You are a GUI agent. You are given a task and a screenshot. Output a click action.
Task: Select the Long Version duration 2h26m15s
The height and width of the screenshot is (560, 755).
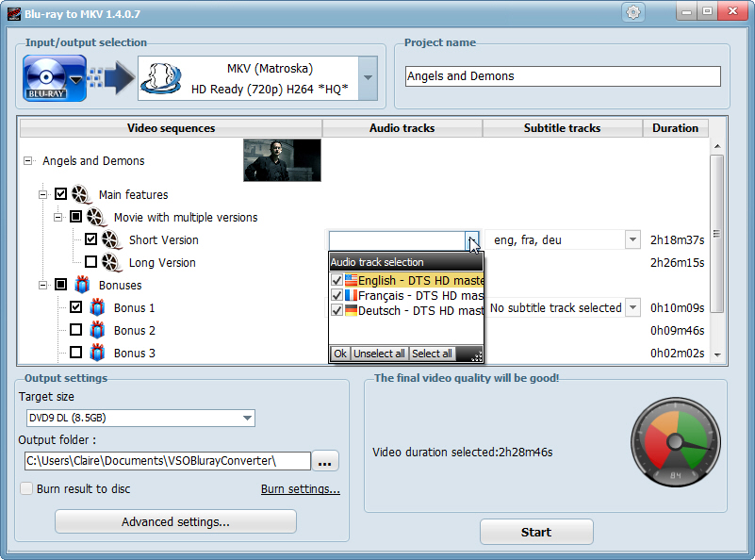point(677,262)
